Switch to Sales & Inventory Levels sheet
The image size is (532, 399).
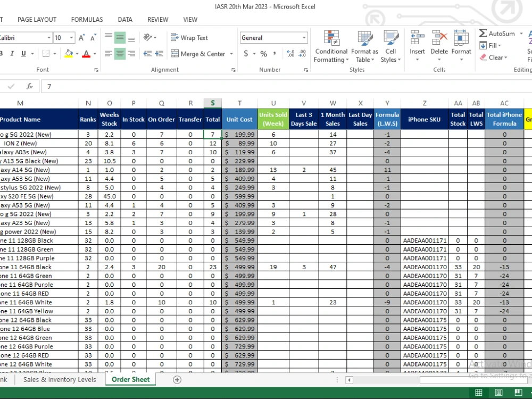point(60,379)
